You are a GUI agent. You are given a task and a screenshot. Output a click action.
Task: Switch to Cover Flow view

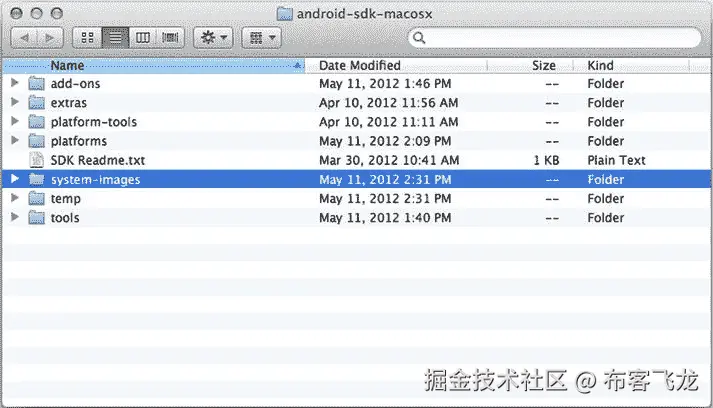tap(170, 38)
